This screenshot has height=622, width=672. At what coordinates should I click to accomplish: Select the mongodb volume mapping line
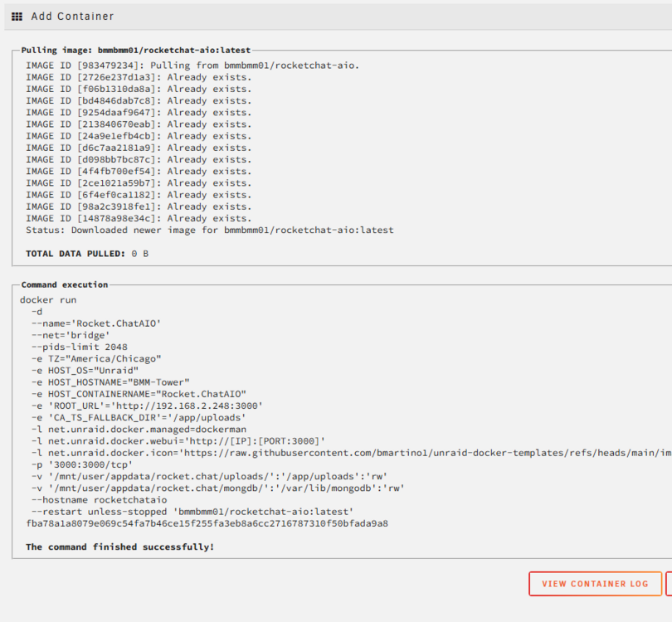(x=217, y=488)
